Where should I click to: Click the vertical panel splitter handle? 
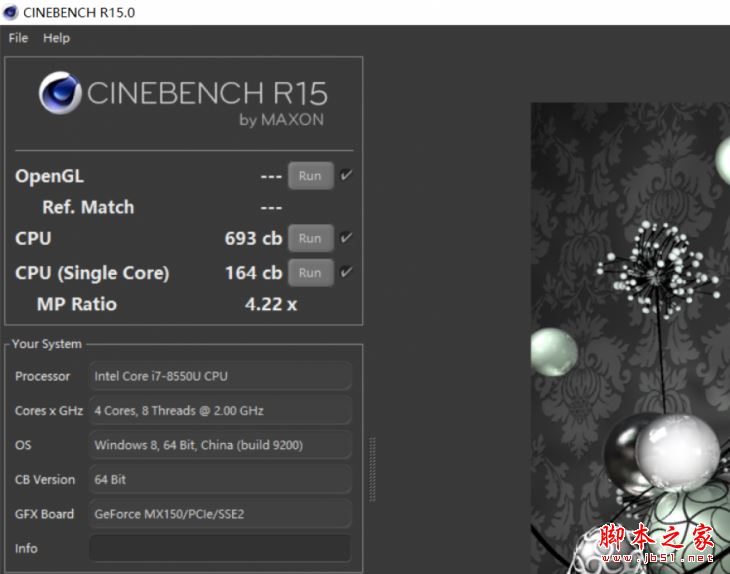click(372, 469)
